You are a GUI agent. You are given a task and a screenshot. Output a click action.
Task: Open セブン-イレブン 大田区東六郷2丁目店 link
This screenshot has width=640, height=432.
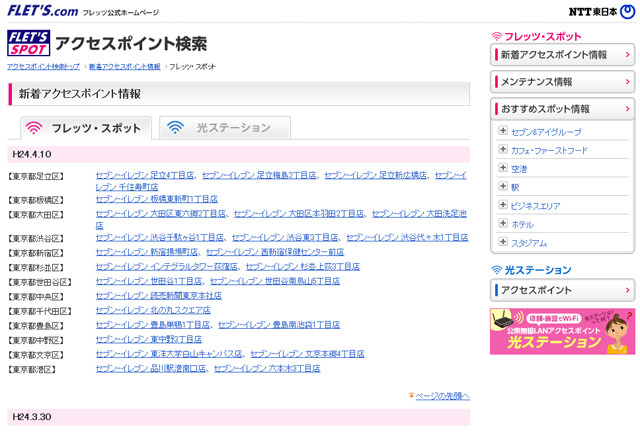[x=161, y=214]
